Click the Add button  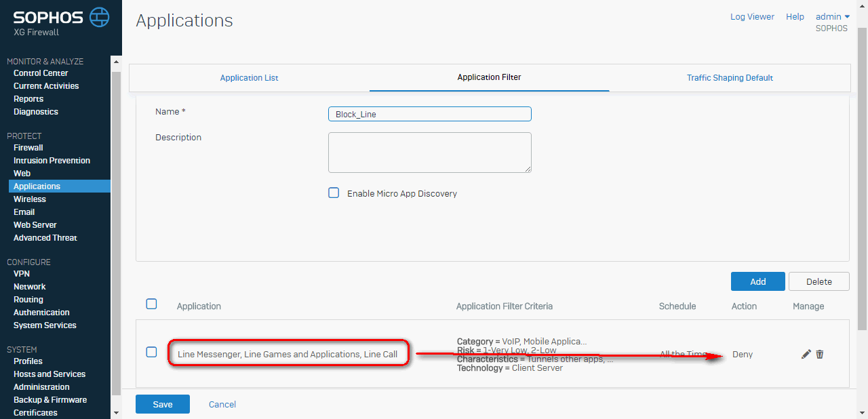coord(758,281)
